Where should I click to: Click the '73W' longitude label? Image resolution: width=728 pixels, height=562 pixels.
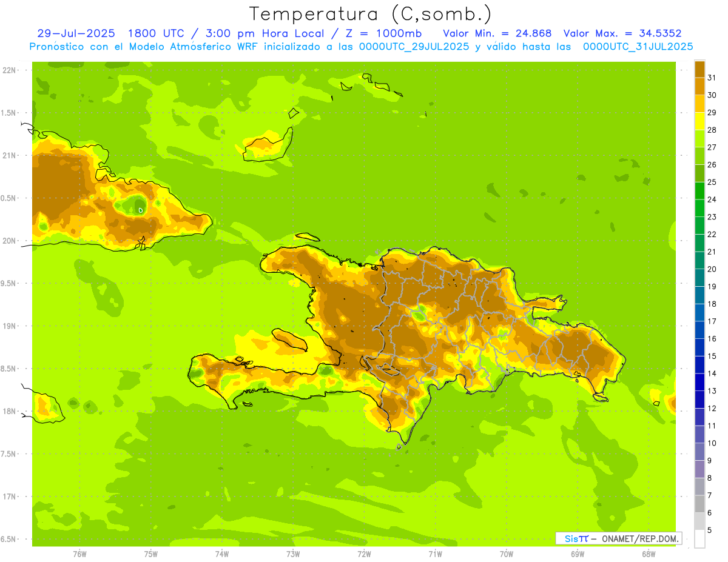[x=293, y=554]
